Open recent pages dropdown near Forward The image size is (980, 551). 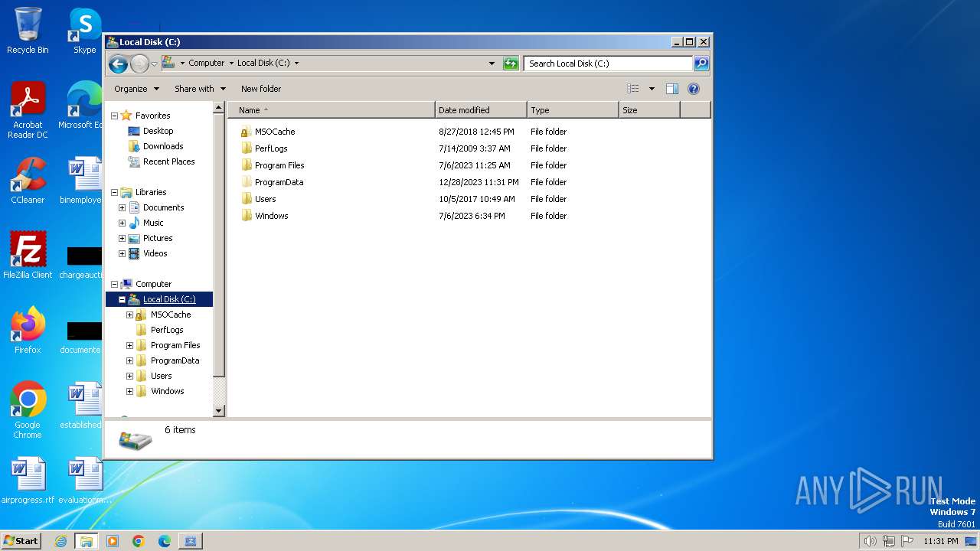155,64
